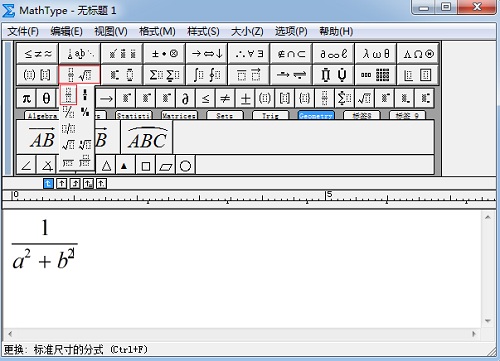Screen dimensions: 500x361
Task: Click the vertical scrollbar down arrow
Action: pyautogui.click(x=488, y=321)
